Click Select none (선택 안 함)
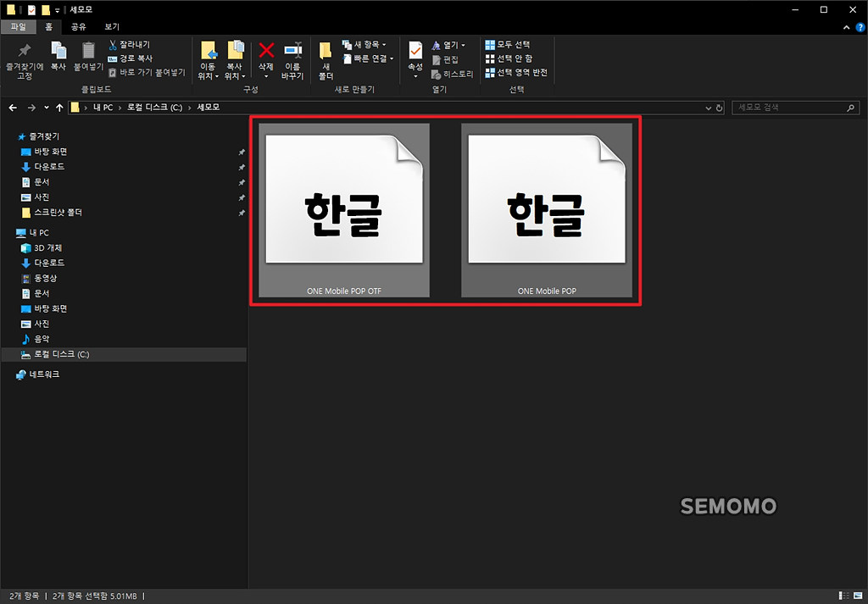The width and height of the screenshot is (868, 604). point(509,58)
